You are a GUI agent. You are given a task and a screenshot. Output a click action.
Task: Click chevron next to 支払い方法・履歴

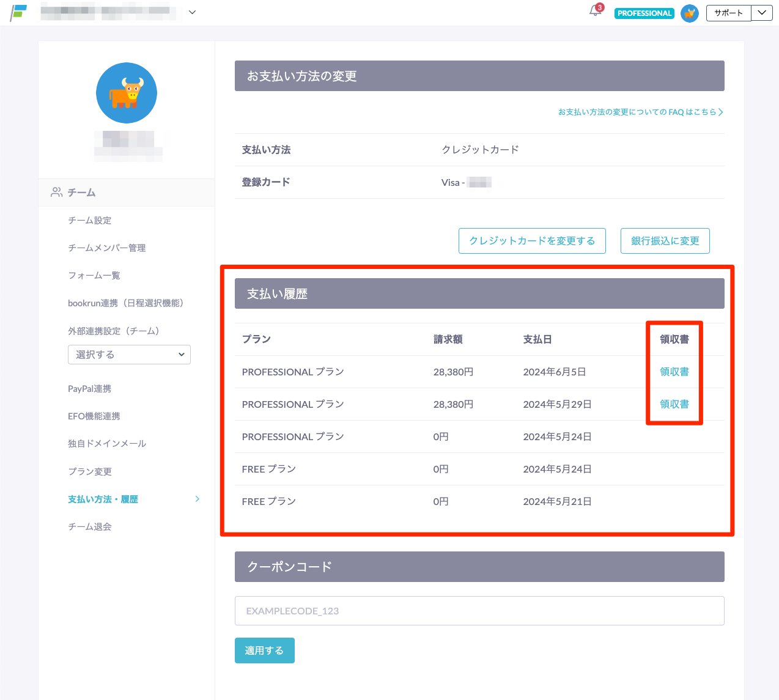pos(197,499)
